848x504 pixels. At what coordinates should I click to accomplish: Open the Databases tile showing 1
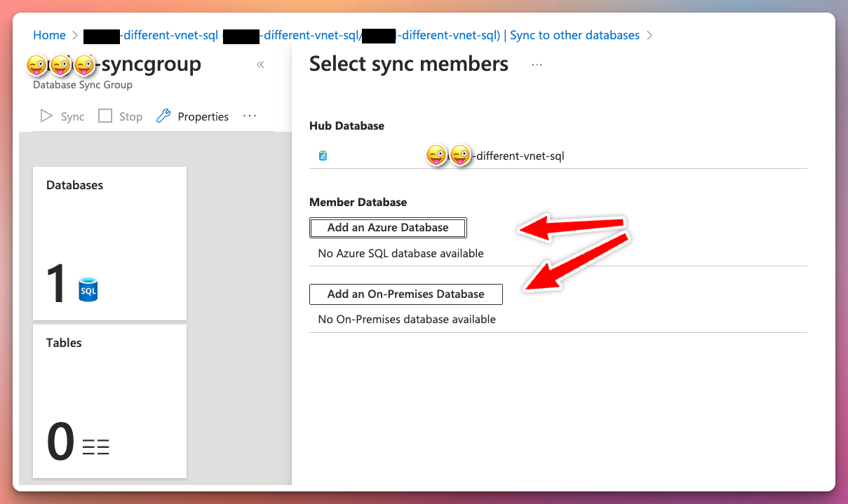click(109, 243)
